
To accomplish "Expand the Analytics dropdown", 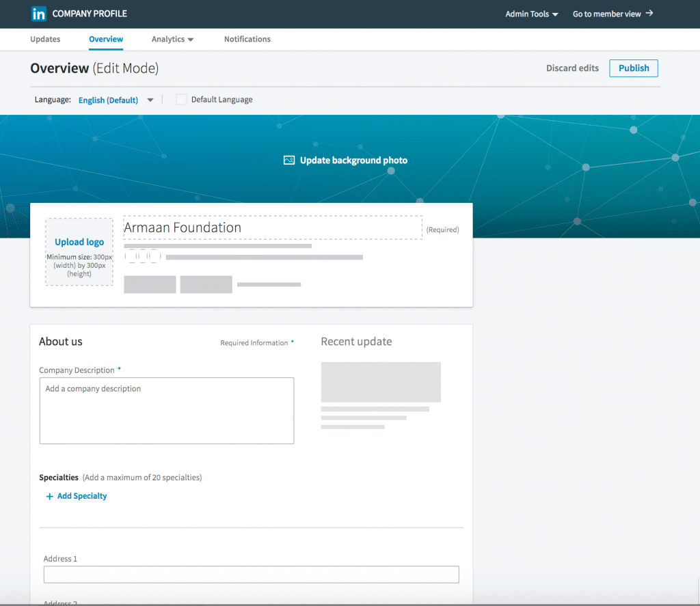I will point(172,39).
